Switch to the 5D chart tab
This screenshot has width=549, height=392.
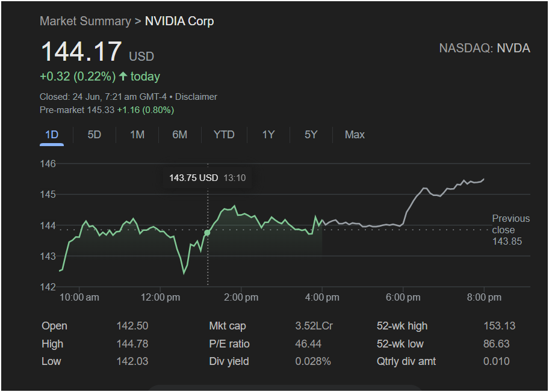pos(94,135)
